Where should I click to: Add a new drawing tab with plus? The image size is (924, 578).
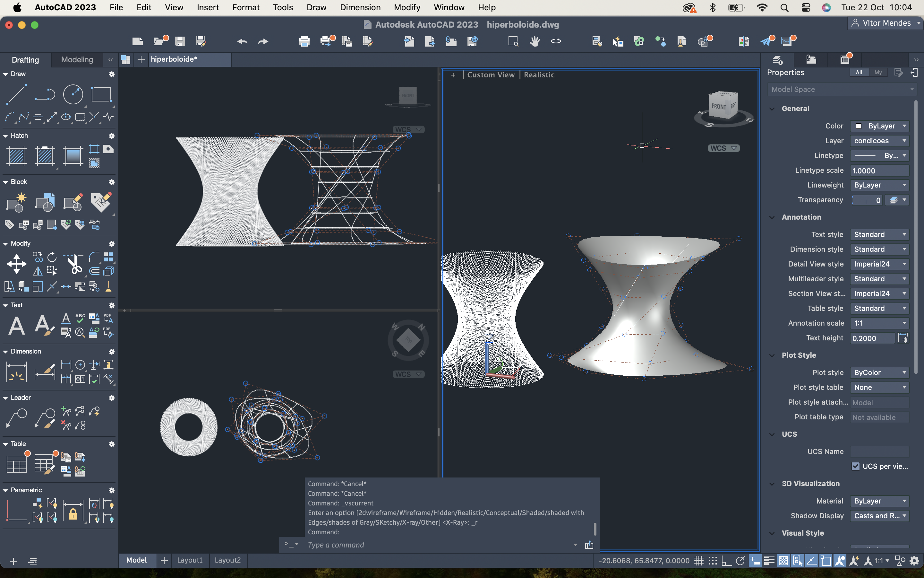pyautogui.click(x=141, y=60)
